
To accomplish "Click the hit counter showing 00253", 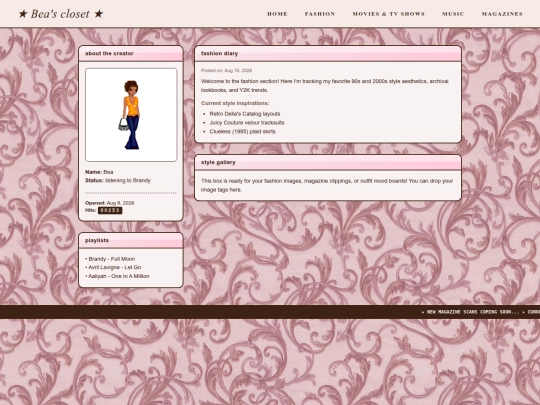I will [x=110, y=210].
